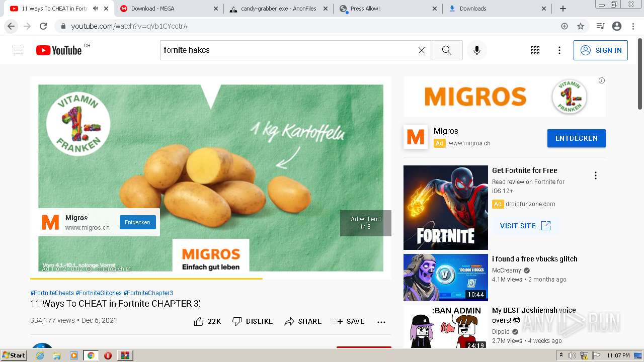Screen dimensions: 644x362
Task: Go back with browser back arrow
Action: point(11,26)
